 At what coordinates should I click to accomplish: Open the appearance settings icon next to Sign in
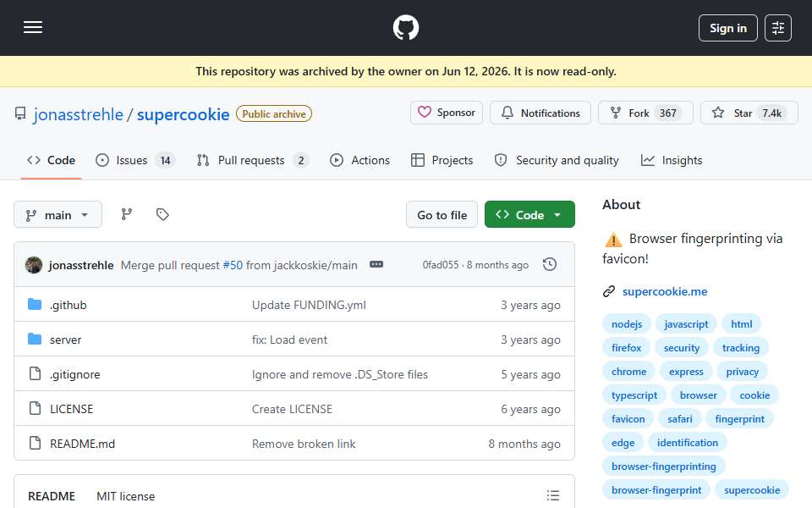(778, 28)
